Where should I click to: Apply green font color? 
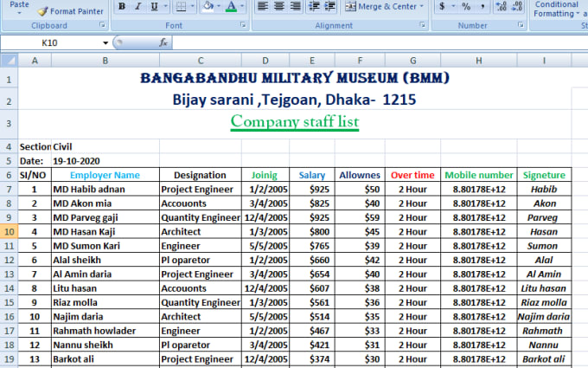(x=232, y=6)
